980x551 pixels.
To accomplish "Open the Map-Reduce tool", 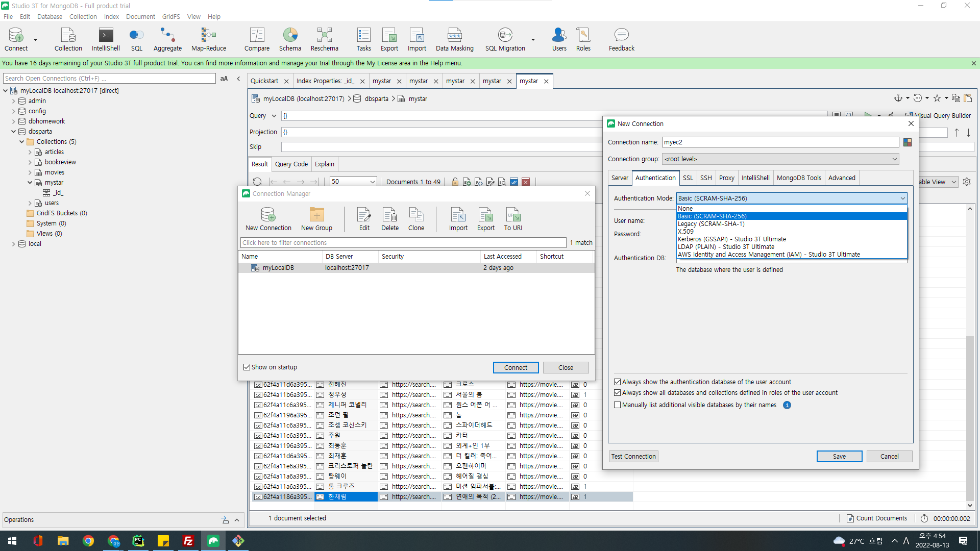I will coord(208,39).
